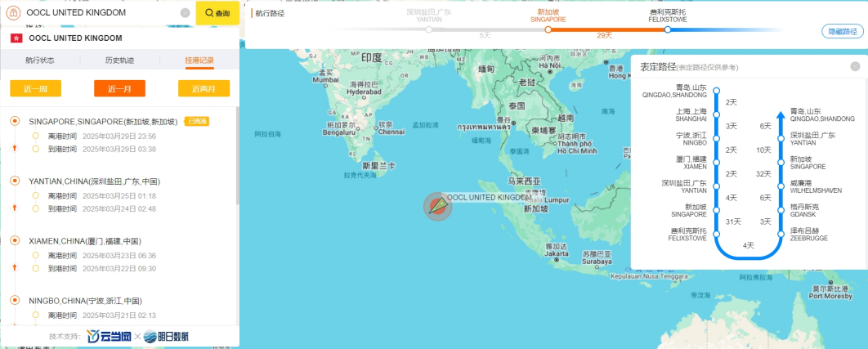
Task: Click the XIAMEN node in schedule route
Action: (x=716, y=163)
